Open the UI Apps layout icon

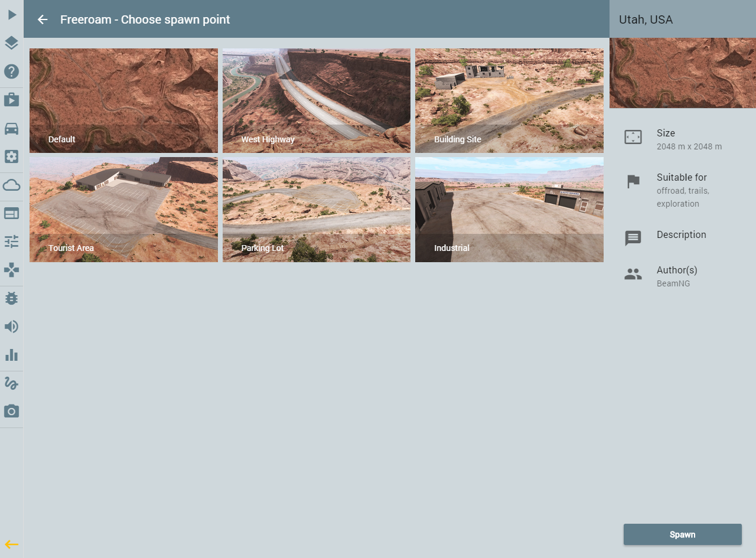(12, 213)
